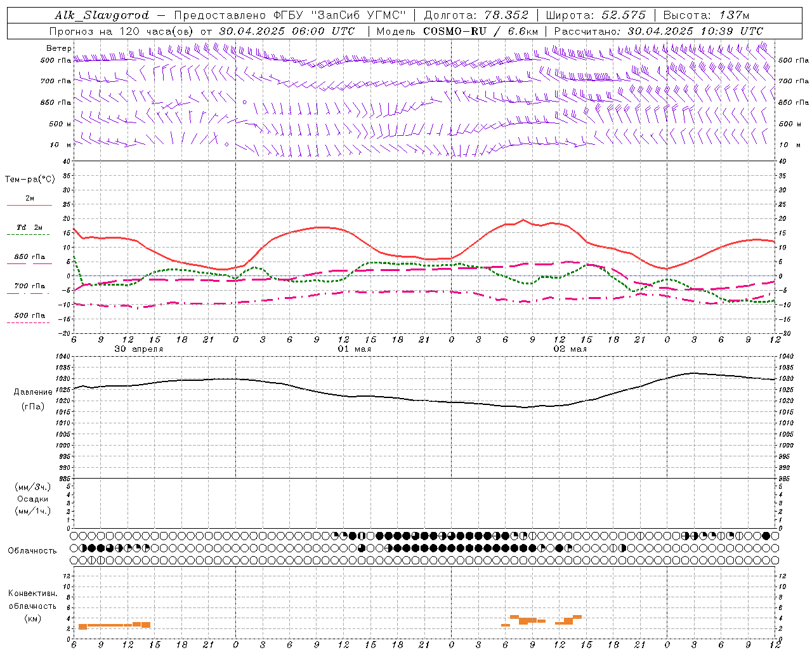Click the 10 м wind level label at left
Screen dimensions: 812x650
point(62,145)
